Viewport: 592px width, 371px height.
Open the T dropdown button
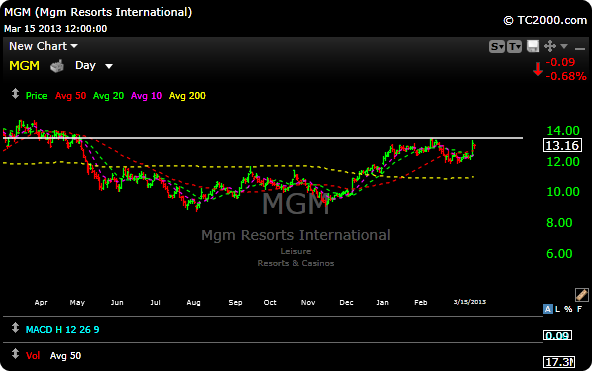[514, 46]
